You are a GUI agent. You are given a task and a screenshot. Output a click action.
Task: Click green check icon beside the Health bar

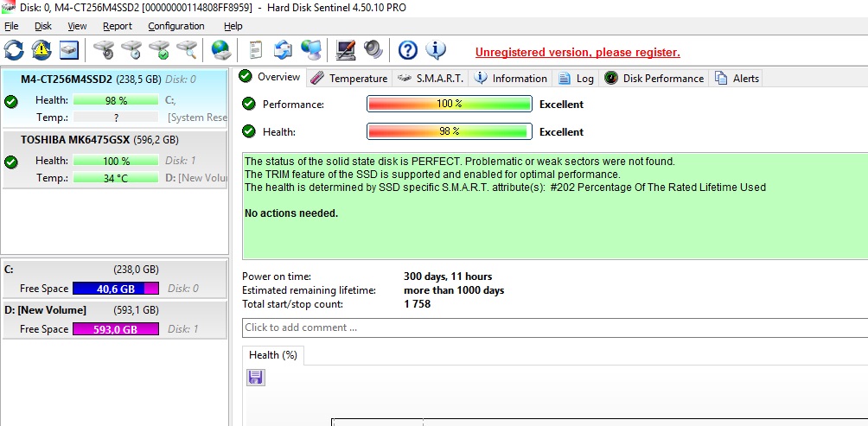[x=249, y=131]
